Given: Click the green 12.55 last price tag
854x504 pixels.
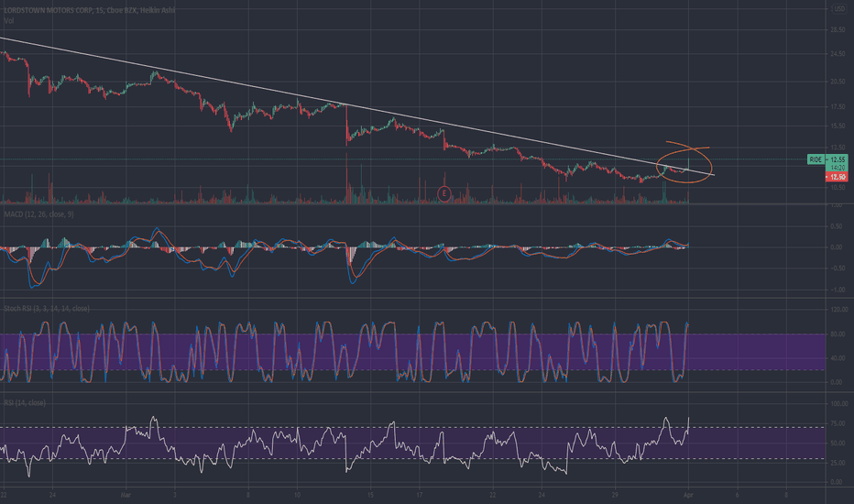Looking at the screenshot, I should pos(837,159).
